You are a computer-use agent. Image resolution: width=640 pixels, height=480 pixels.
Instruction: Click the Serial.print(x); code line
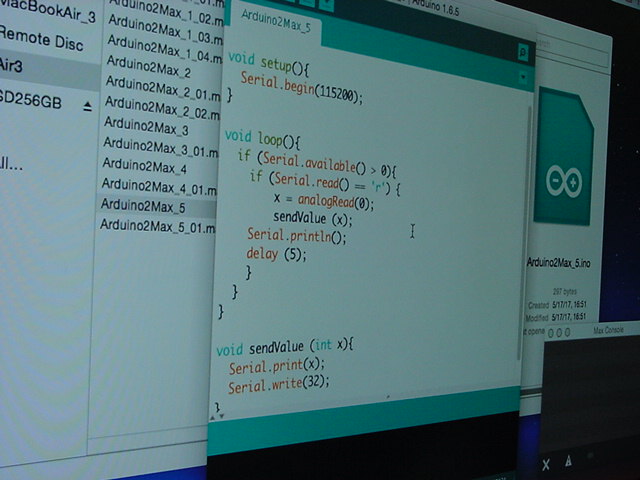tap(277, 366)
